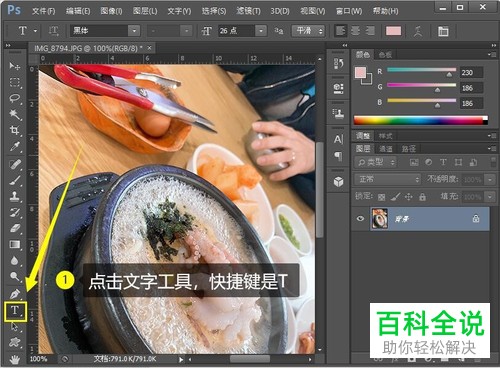Open the font style dropdown
Image resolution: width=500 pixels, height=368 pixels.
[x=187, y=31]
